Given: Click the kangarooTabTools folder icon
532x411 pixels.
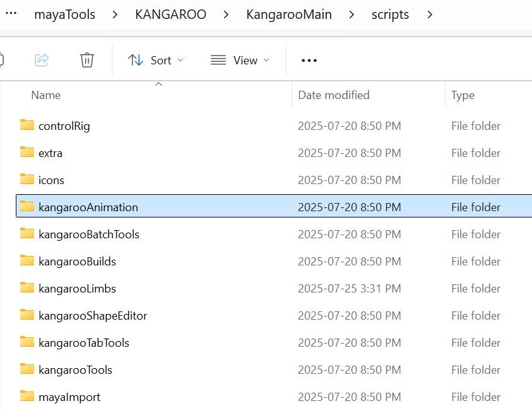Looking at the screenshot, I should click(27, 342).
